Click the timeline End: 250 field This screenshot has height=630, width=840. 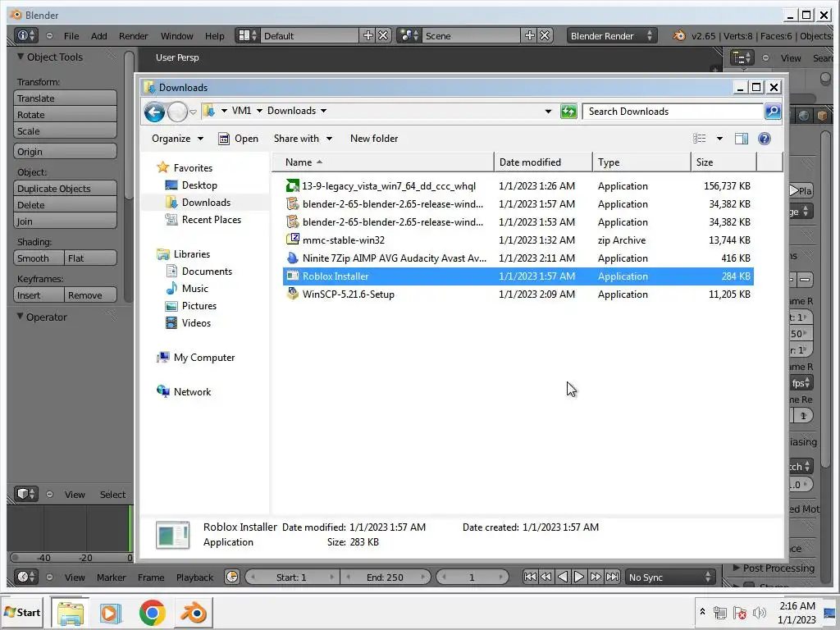(386, 577)
